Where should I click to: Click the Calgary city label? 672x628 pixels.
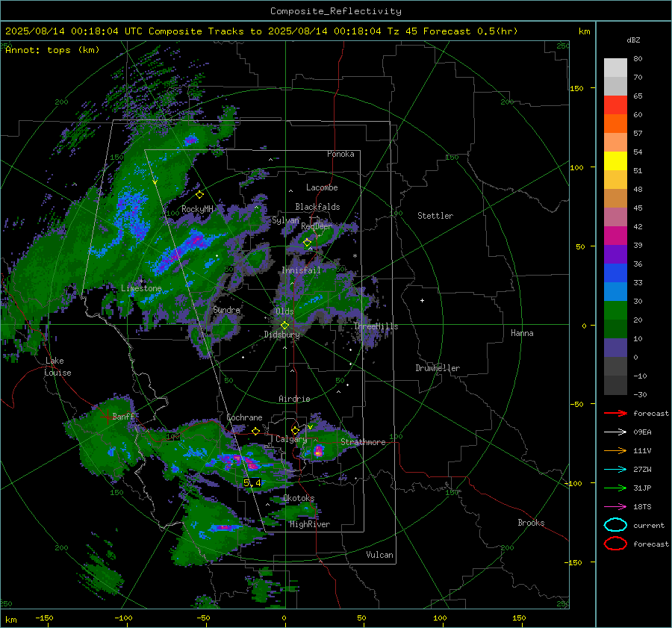pos(291,439)
